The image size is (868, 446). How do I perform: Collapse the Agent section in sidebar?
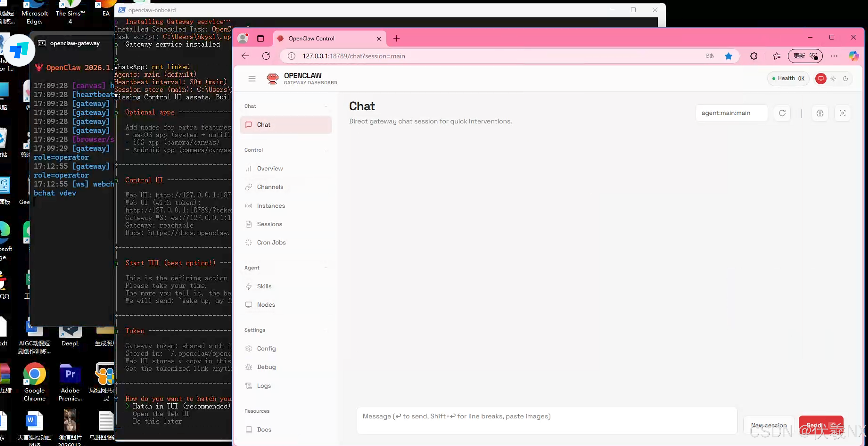pos(326,268)
